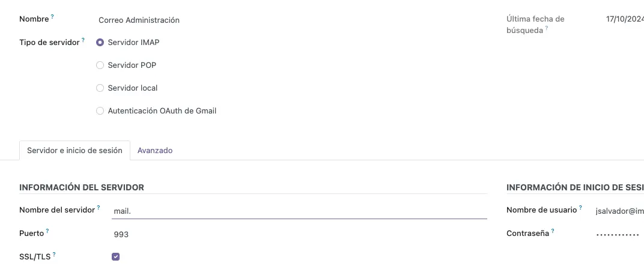Click the help icon beside Nombre label

tap(52, 17)
